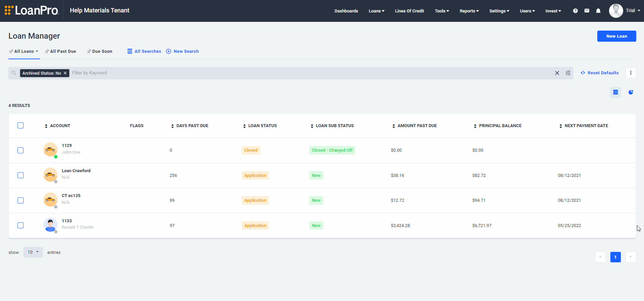Open the All Searches link

click(x=148, y=51)
